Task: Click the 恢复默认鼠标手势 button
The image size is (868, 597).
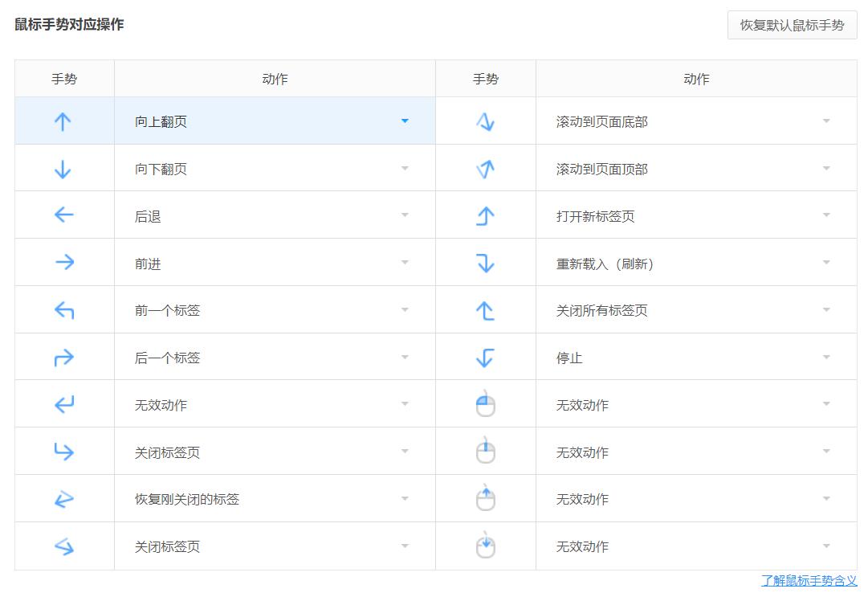Action: point(792,25)
